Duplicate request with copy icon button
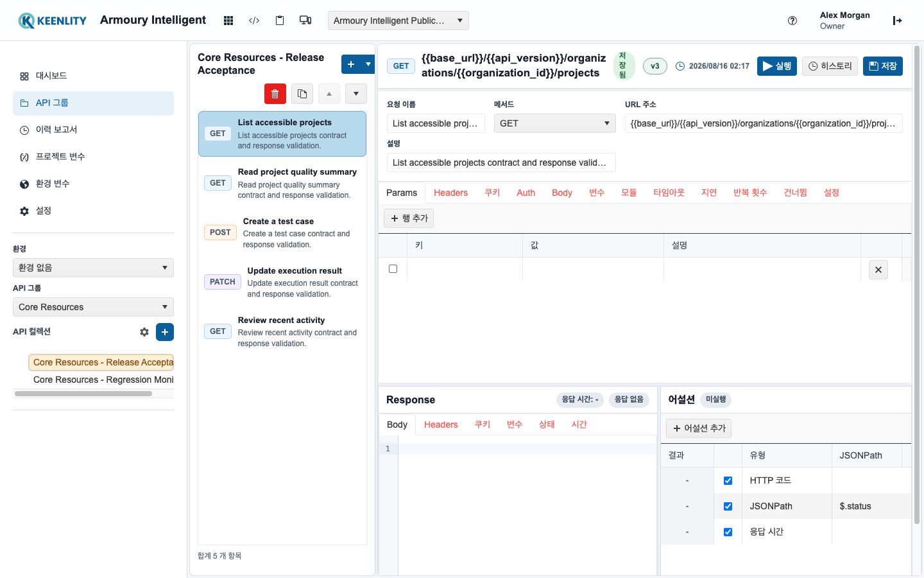Image resolution: width=924 pixels, height=578 pixels. point(302,94)
